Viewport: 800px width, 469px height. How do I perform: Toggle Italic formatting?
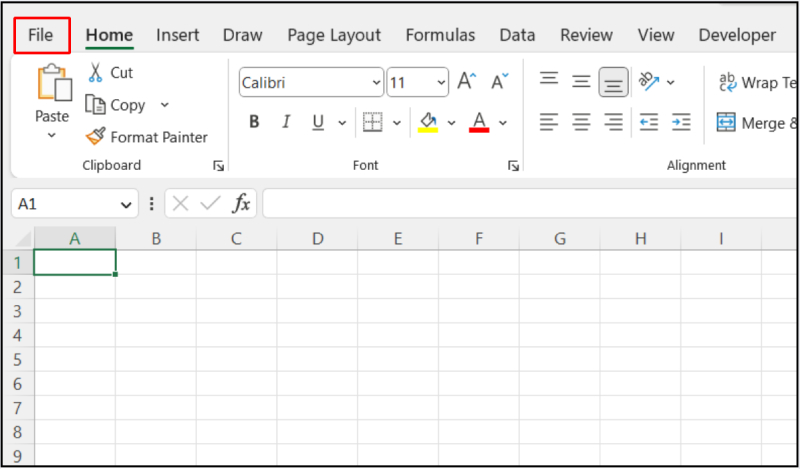coord(286,122)
